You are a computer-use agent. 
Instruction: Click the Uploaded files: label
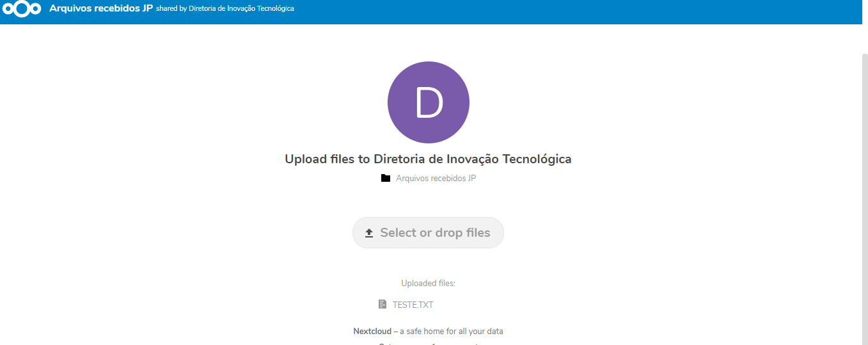click(428, 283)
